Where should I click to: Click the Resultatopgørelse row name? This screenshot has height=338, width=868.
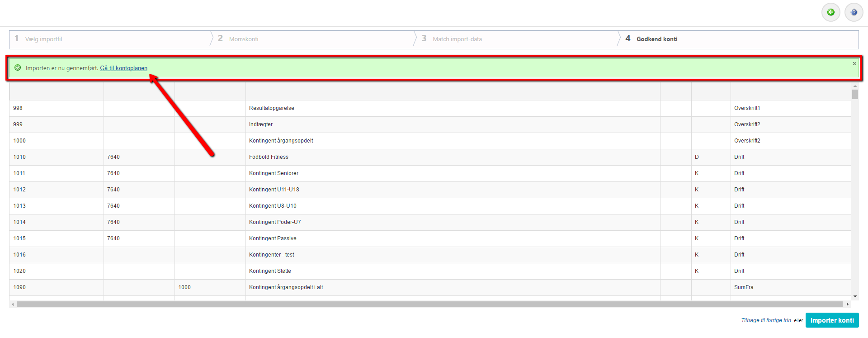[271, 108]
